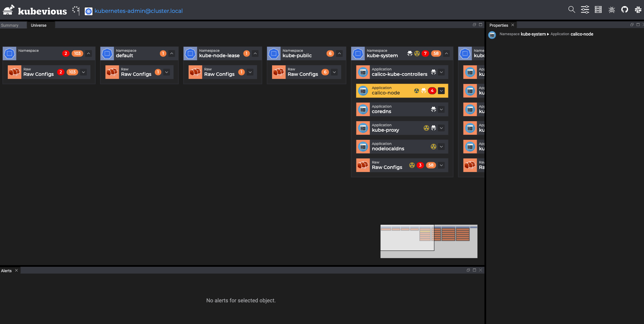Open the Slack icon link

(x=638, y=10)
